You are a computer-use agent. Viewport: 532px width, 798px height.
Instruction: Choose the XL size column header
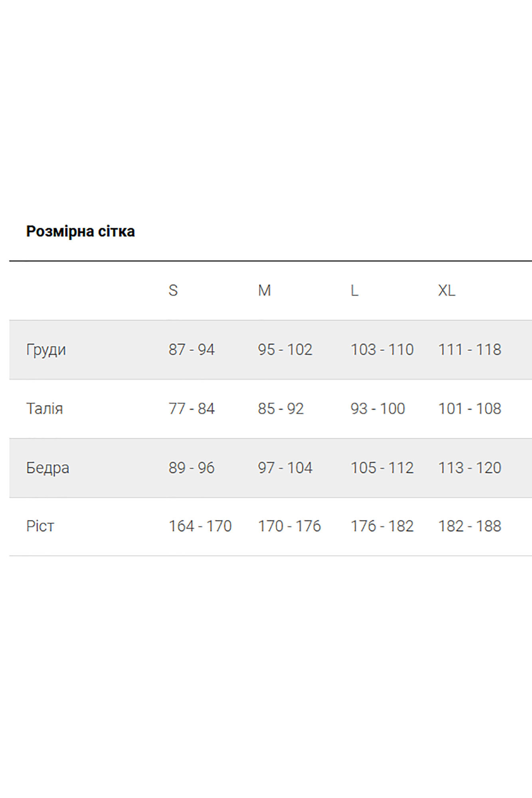(447, 290)
